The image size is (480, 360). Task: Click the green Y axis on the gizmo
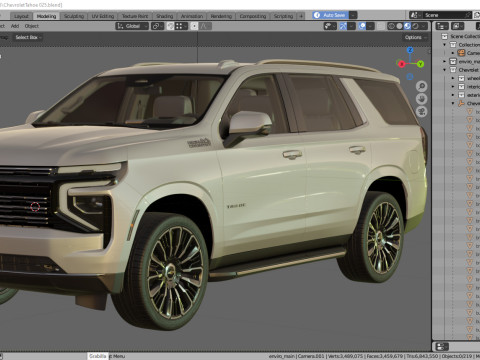[x=420, y=64]
